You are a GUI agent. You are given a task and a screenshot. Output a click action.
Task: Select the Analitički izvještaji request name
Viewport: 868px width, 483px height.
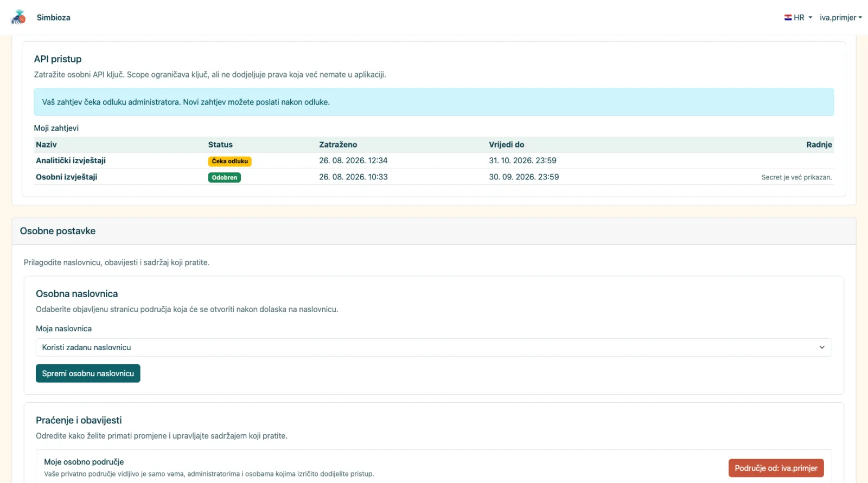point(71,160)
